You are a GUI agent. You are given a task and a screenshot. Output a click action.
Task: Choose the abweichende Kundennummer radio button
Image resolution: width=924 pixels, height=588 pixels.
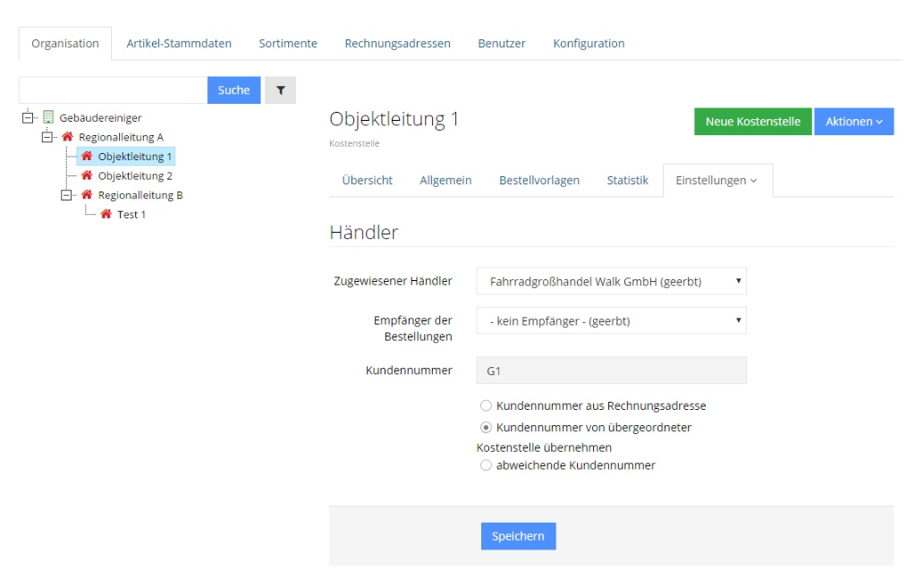[x=486, y=464]
